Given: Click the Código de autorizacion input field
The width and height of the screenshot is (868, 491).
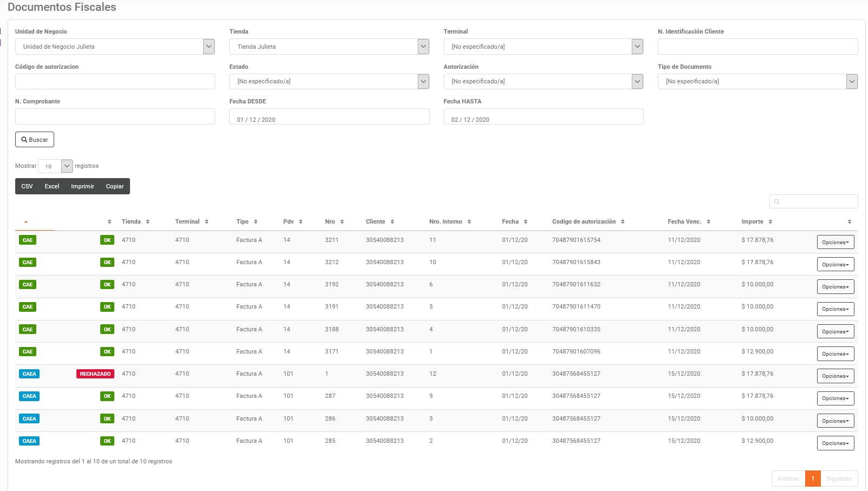Looking at the screenshot, I should pos(115,81).
